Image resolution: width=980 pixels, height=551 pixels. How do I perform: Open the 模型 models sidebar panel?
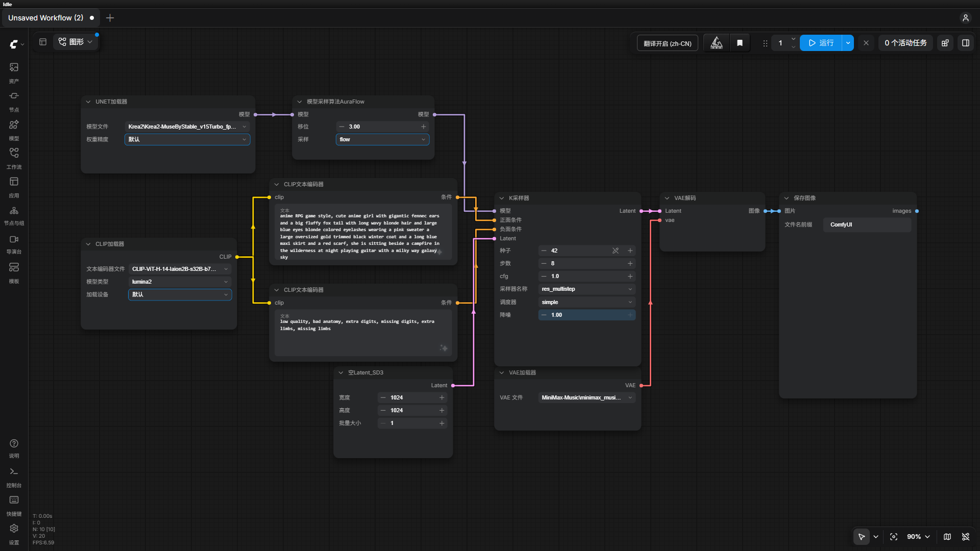coord(14,130)
